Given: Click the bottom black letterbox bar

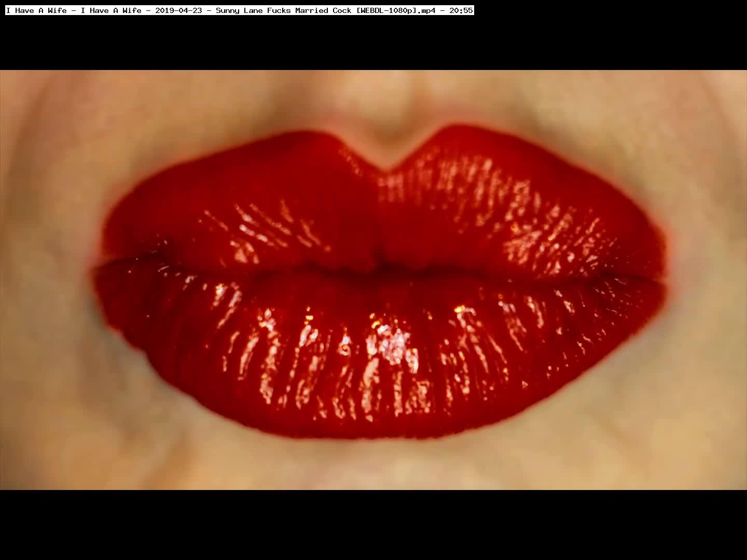Looking at the screenshot, I should (374, 525).
